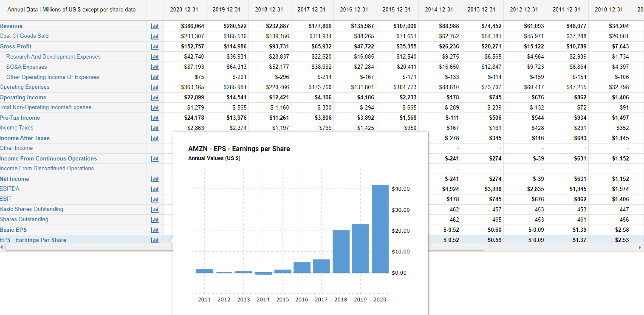The width and height of the screenshot is (644, 315).
Task: Select 2019 revenue value $280,522
Action: (235, 26)
